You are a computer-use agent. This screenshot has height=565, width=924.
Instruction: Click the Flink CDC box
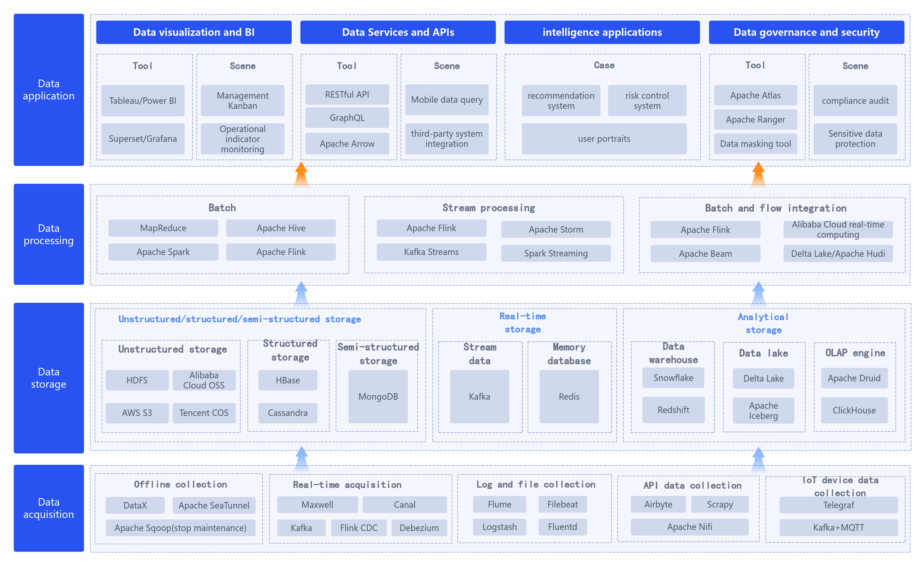(x=359, y=528)
